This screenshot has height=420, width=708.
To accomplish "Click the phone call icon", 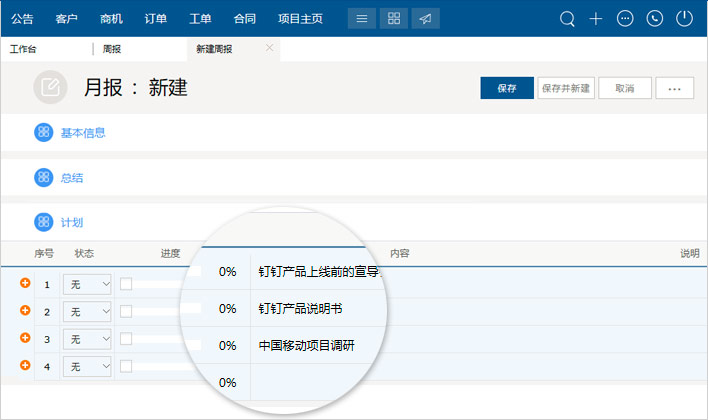I will click(x=655, y=18).
